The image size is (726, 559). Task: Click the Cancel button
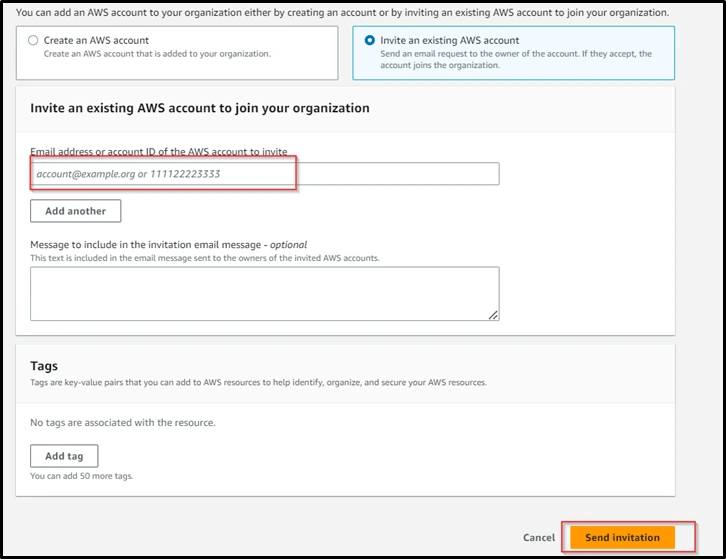539,537
